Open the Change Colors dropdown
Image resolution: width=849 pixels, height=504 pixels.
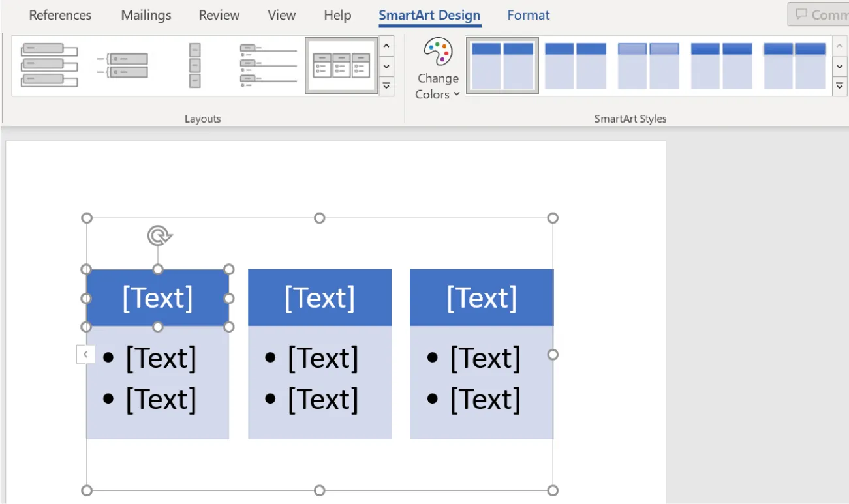click(x=437, y=67)
